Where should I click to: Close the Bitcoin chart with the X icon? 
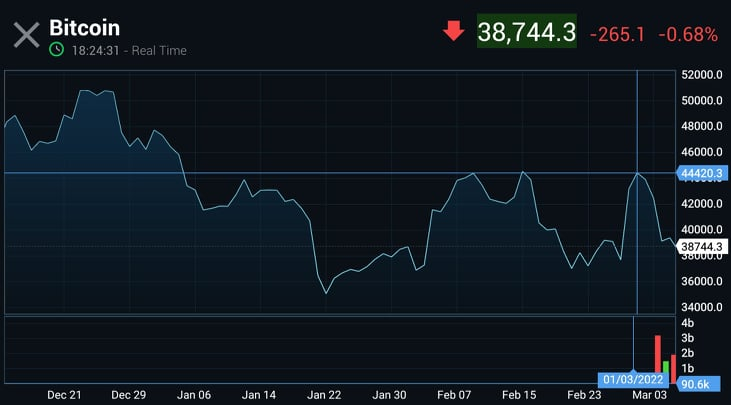[27, 35]
